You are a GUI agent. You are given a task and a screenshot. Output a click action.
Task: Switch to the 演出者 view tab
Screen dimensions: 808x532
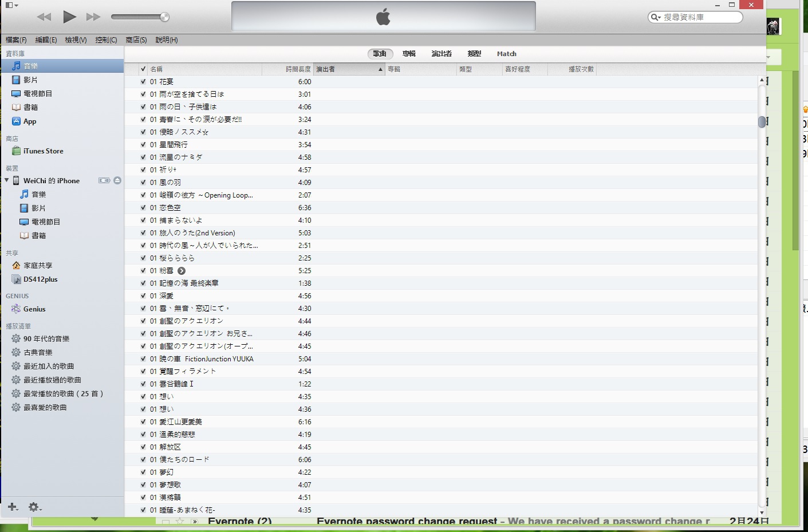click(x=442, y=54)
